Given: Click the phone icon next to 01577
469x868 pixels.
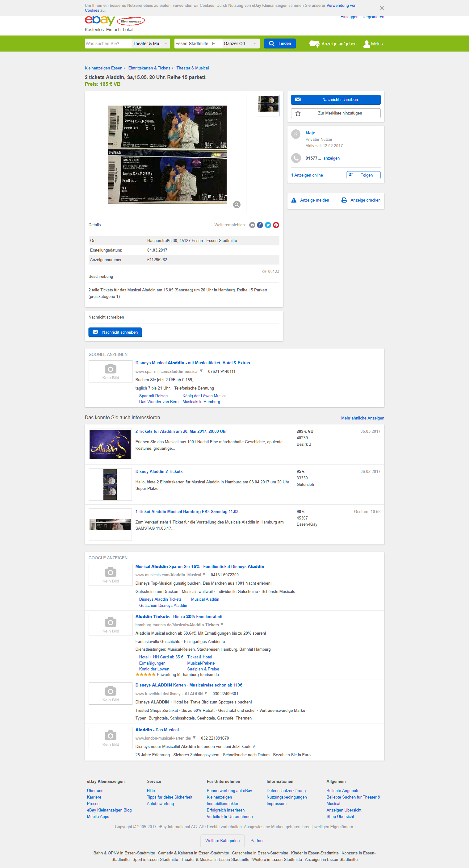Looking at the screenshot, I should point(296,158).
